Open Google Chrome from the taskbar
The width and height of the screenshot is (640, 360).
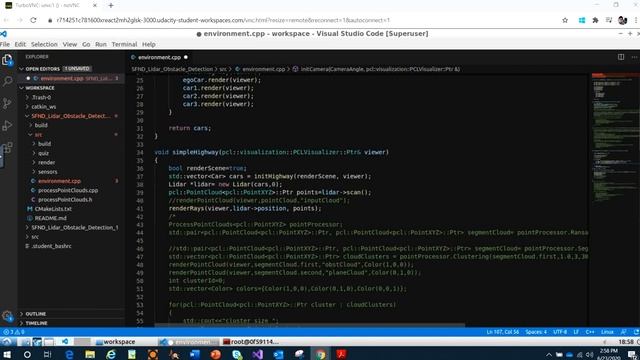click(x=320, y=354)
